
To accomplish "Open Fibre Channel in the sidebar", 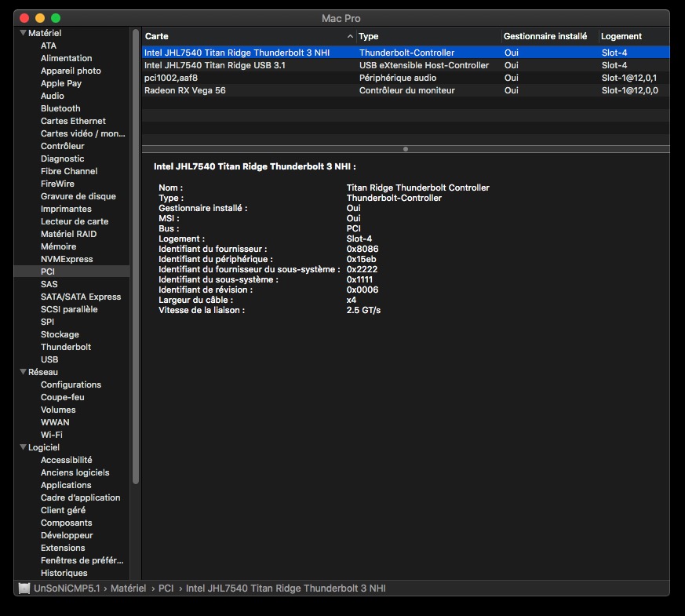I will click(x=69, y=171).
